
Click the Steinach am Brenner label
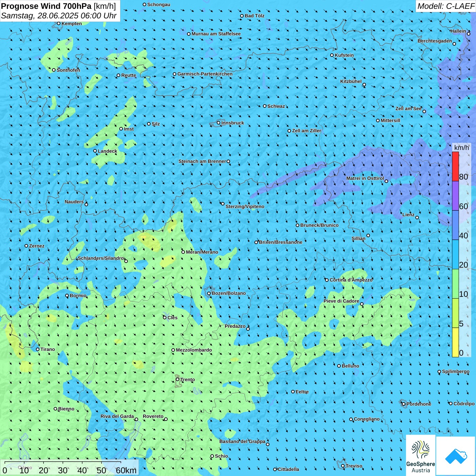(202, 161)
